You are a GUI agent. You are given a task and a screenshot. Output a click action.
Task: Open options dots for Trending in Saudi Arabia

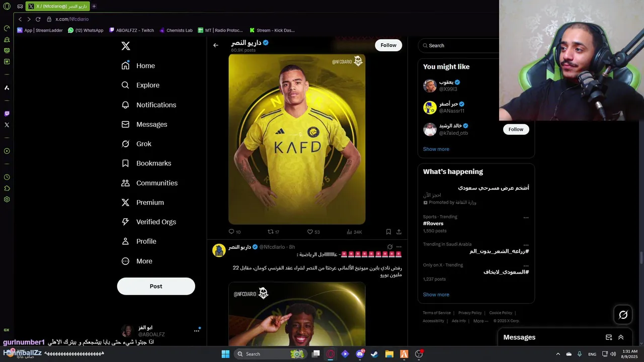(526, 245)
